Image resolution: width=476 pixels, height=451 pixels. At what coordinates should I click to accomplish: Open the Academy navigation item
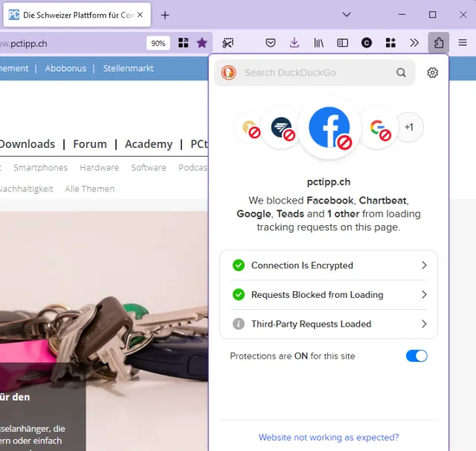[x=149, y=144]
